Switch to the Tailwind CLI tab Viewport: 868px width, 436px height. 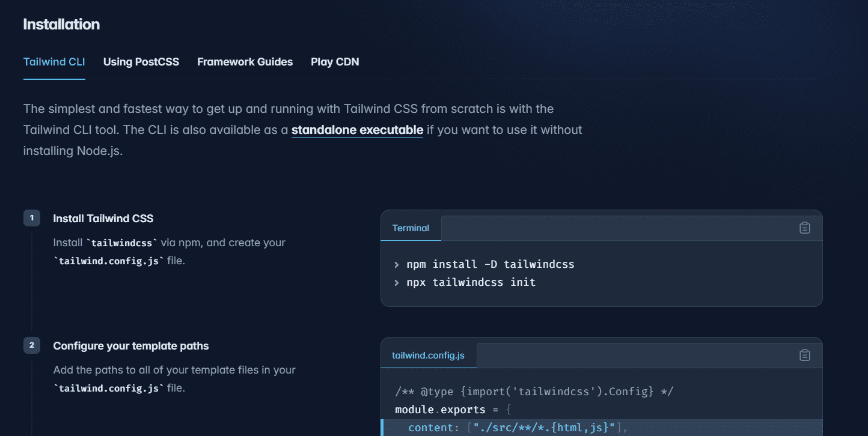coord(54,62)
